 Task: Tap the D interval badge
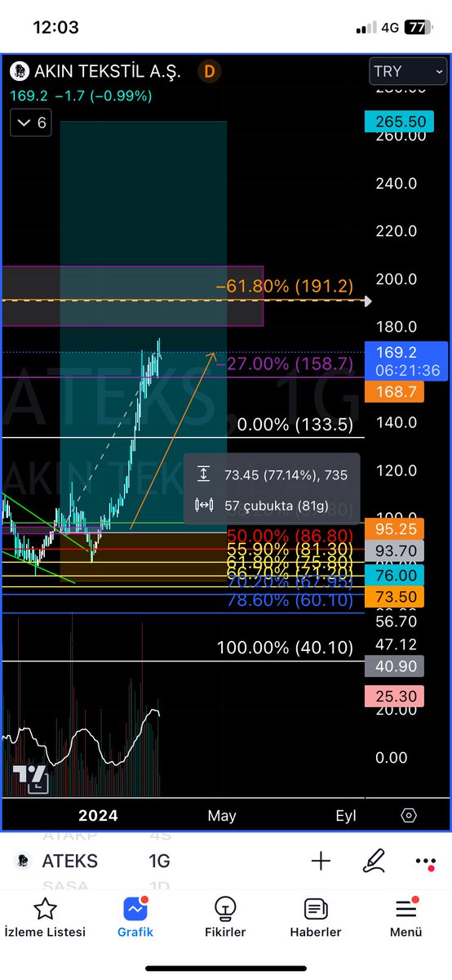click(210, 71)
